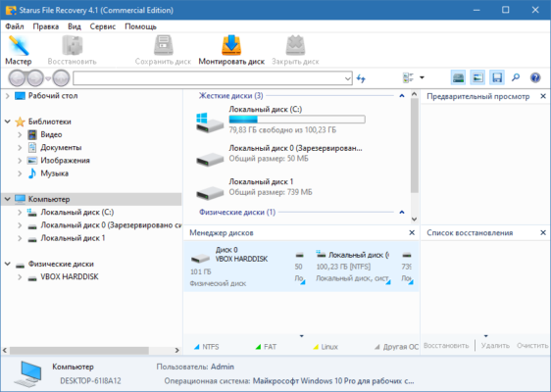This screenshot has width=551, height=392.
Task: Select the Физические диски tree node
Action: point(61,265)
